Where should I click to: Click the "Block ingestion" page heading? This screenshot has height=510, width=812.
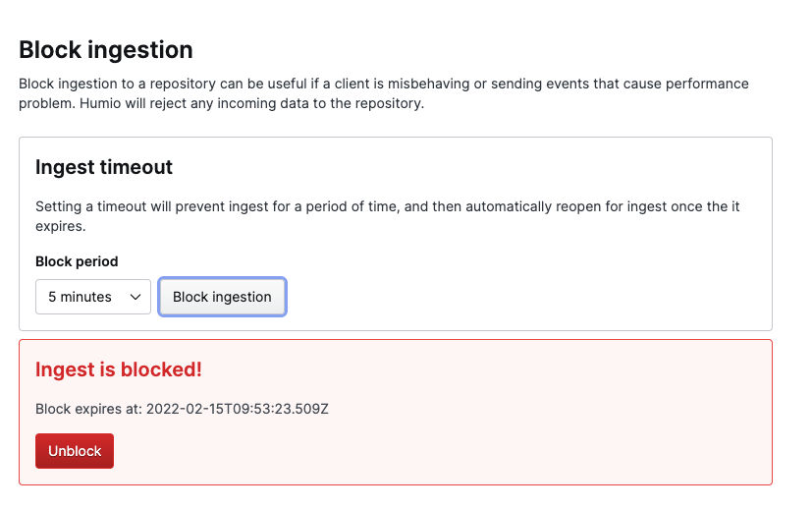(x=106, y=50)
